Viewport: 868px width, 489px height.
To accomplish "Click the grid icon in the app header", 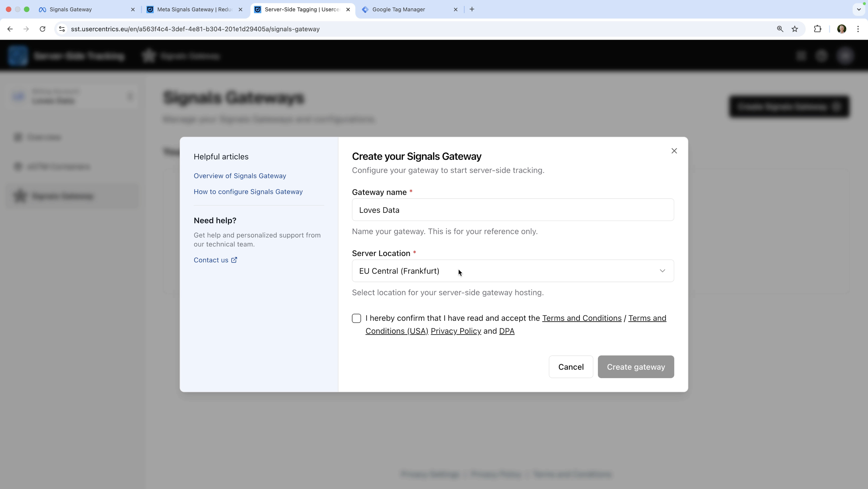I will (801, 56).
